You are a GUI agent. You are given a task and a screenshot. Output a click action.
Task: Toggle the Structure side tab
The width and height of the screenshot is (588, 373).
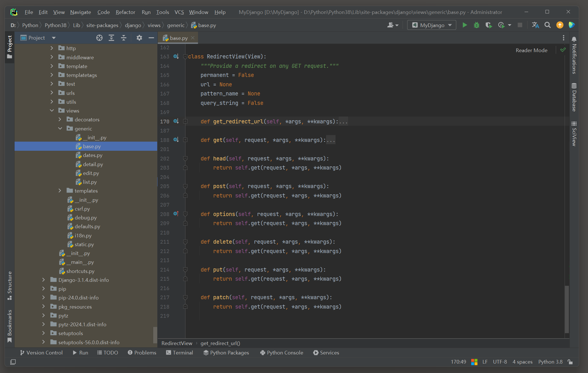pos(10,286)
